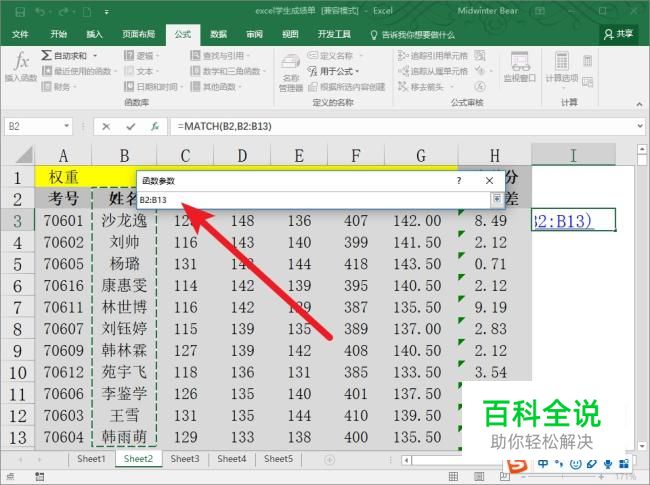This screenshot has height=485, width=650.
Task: Click the Insert Function fx icon in ribbon
Action: click(x=21, y=66)
